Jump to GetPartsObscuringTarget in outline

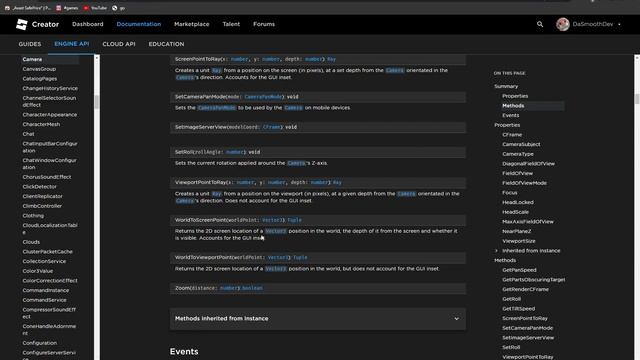pos(534,280)
